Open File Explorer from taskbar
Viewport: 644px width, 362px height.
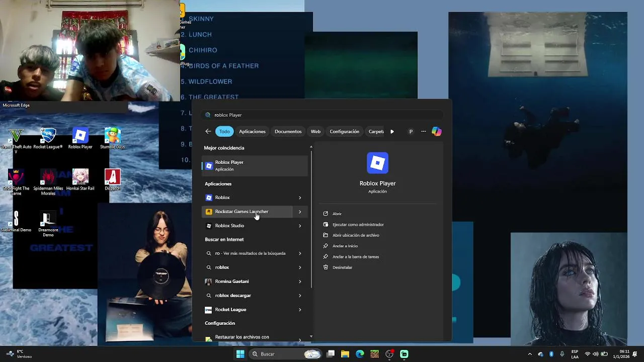(x=345, y=354)
